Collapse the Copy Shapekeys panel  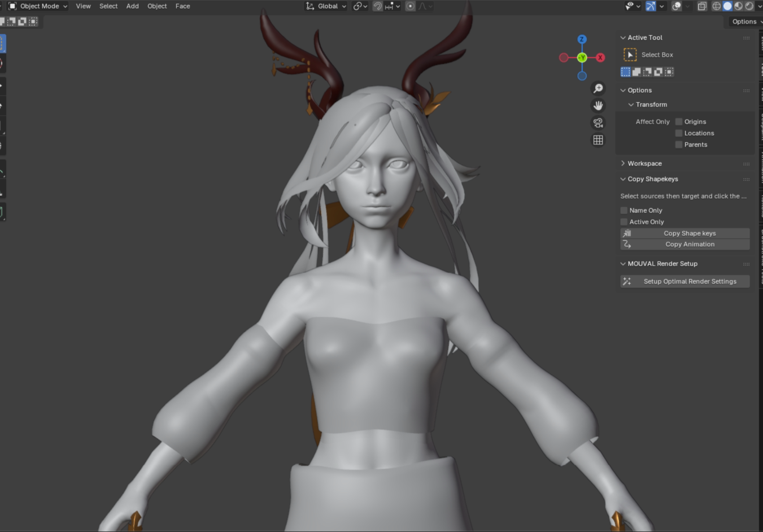(x=623, y=179)
